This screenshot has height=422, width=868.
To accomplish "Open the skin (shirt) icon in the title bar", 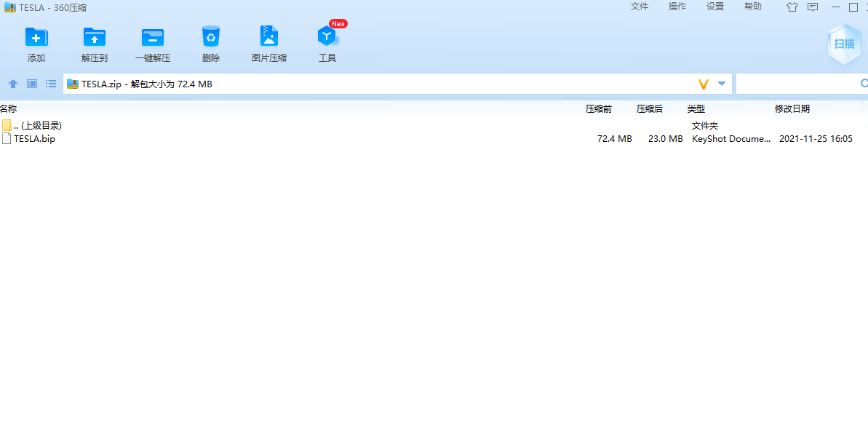I will click(793, 7).
